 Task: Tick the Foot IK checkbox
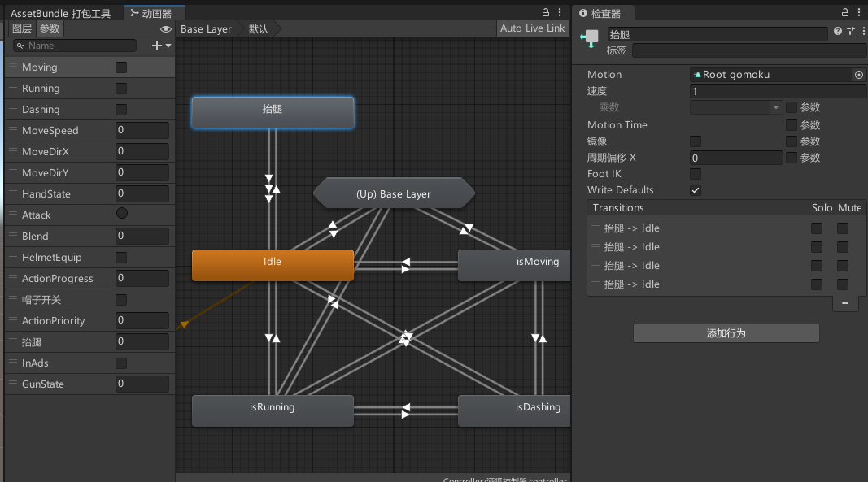pyautogui.click(x=696, y=174)
